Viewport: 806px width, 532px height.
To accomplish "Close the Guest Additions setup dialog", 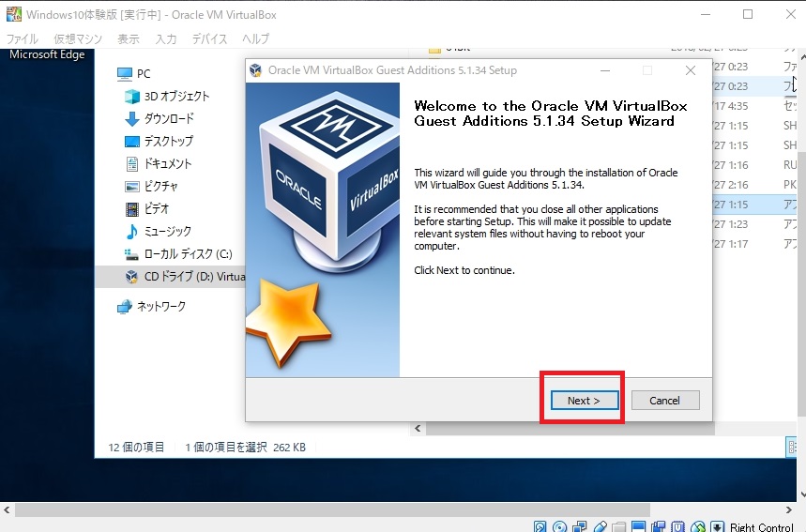I will pyautogui.click(x=691, y=70).
